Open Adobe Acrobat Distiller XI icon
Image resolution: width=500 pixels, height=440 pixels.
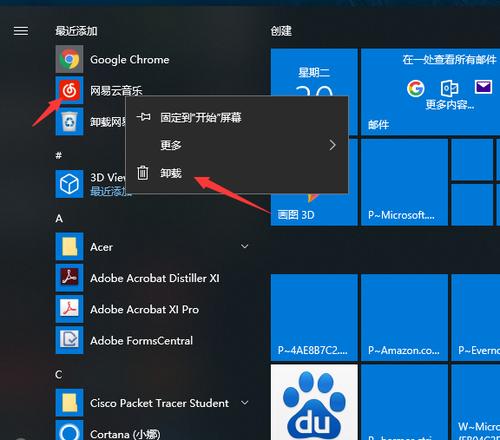69,278
